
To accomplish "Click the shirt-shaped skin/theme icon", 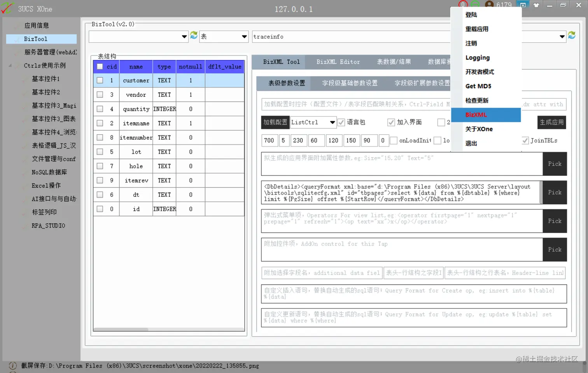I will point(536,5).
